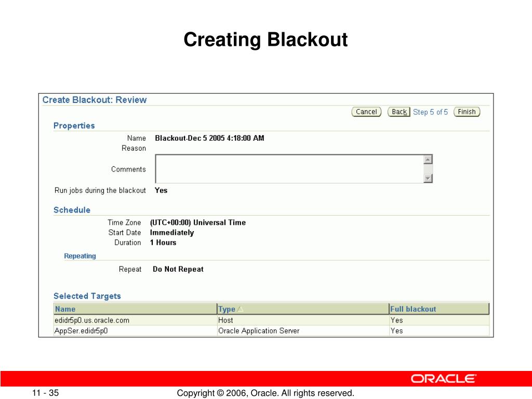The width and height of the screenshot is (532, 399).
Task: Click the Selected Targets section heading
Action: (x=87, y=296)
